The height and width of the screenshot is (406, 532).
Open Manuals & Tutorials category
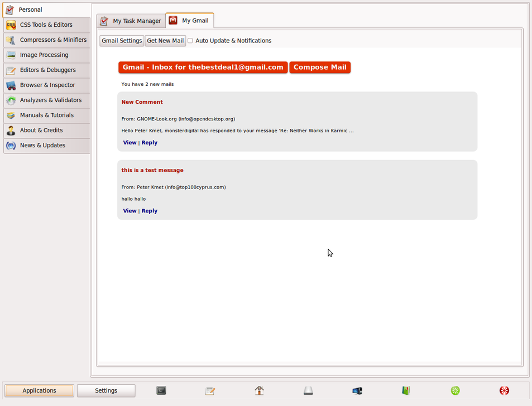47,115
